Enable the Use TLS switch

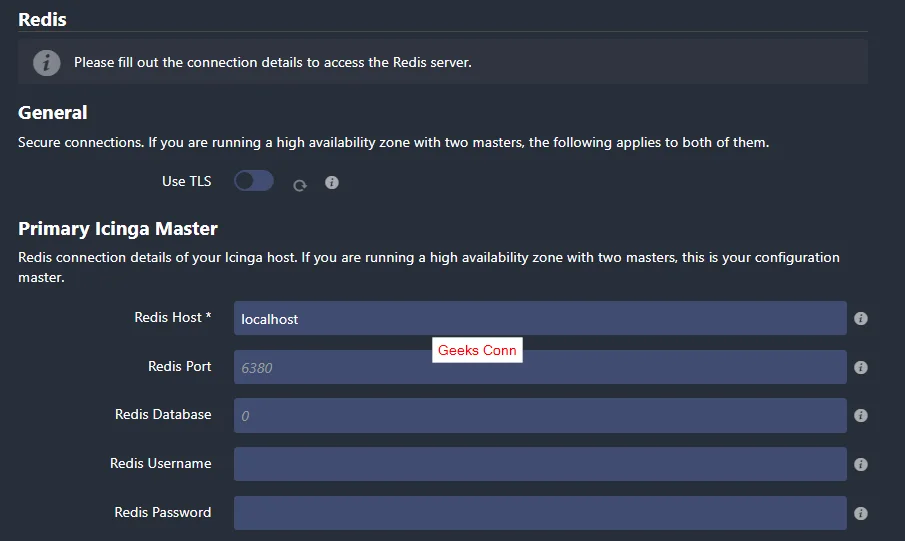coord(253,181)
